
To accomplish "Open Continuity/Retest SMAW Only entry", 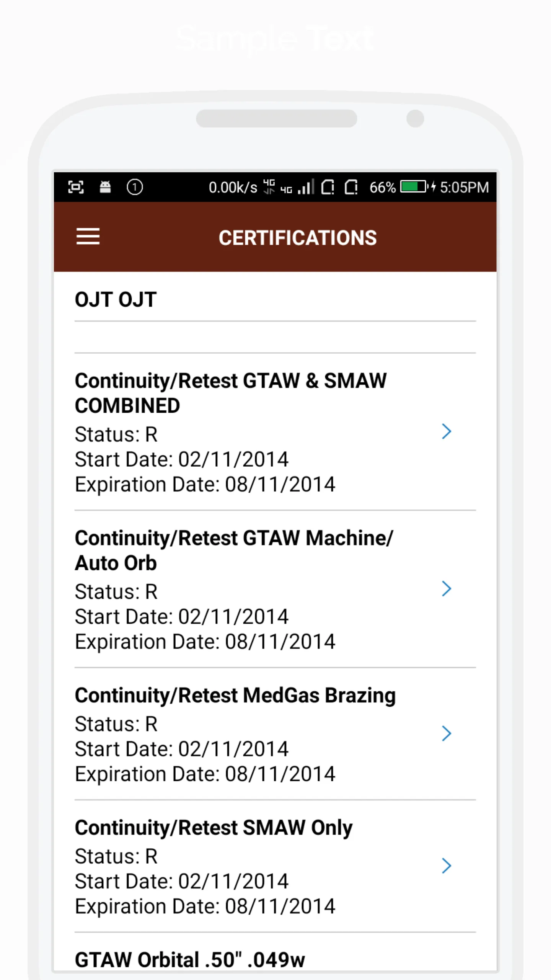I will click(x=275, y=866).
